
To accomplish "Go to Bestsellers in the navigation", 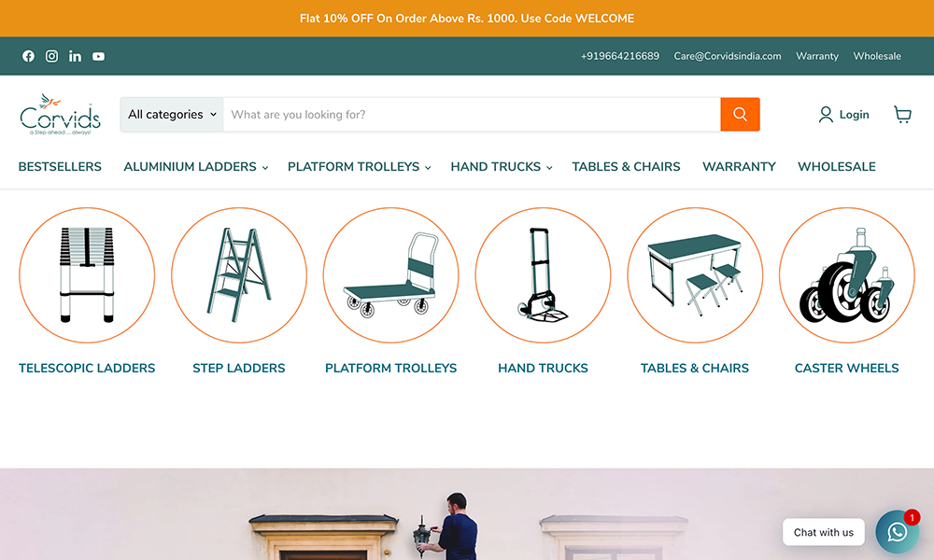I will (x=60, y=167).
